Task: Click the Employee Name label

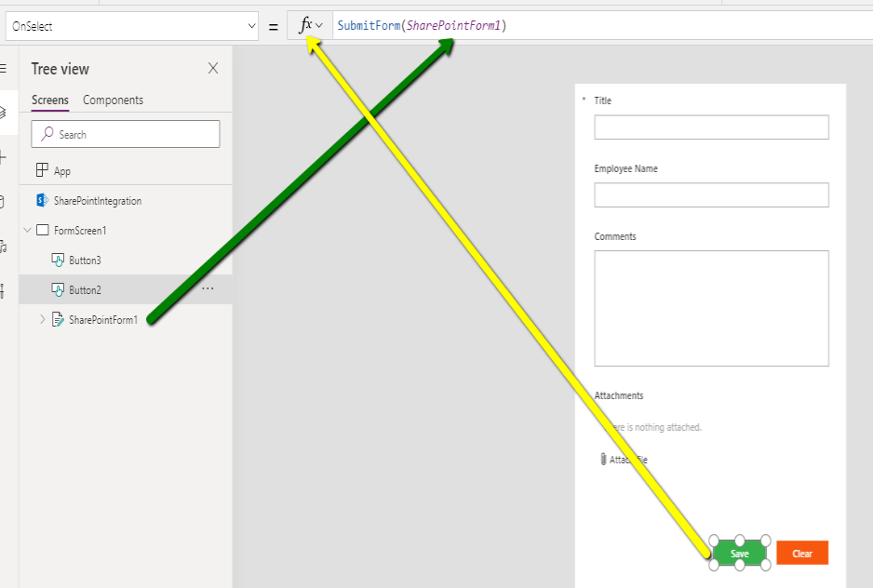Action: click(x=625, y=168)
